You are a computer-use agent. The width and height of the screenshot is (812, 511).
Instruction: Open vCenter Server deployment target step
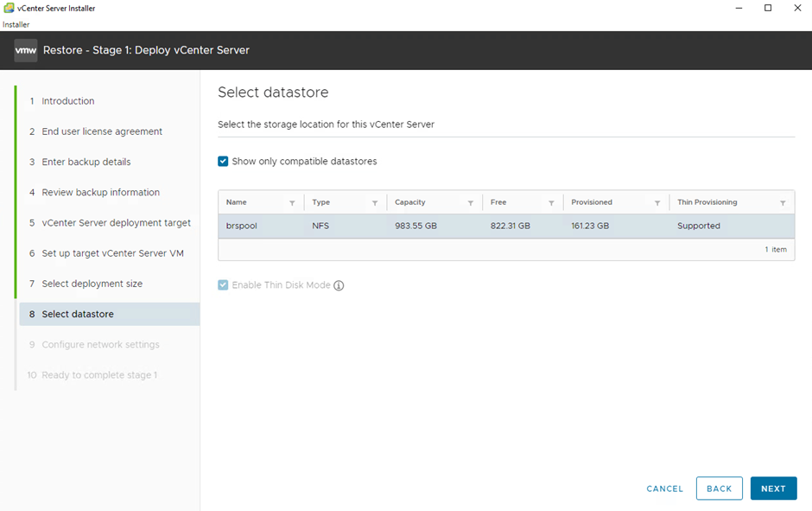point(116,223)
